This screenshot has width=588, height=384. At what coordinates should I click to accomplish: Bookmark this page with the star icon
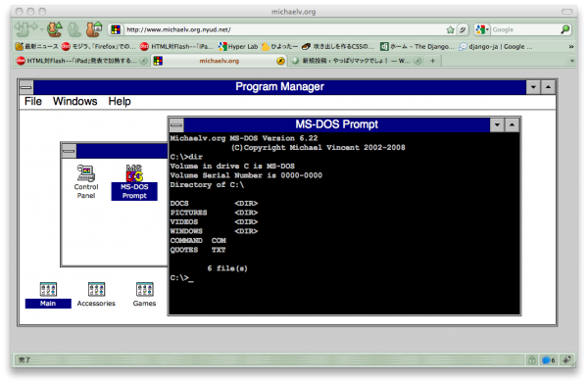pyautogui.click(x=451, y=29)
